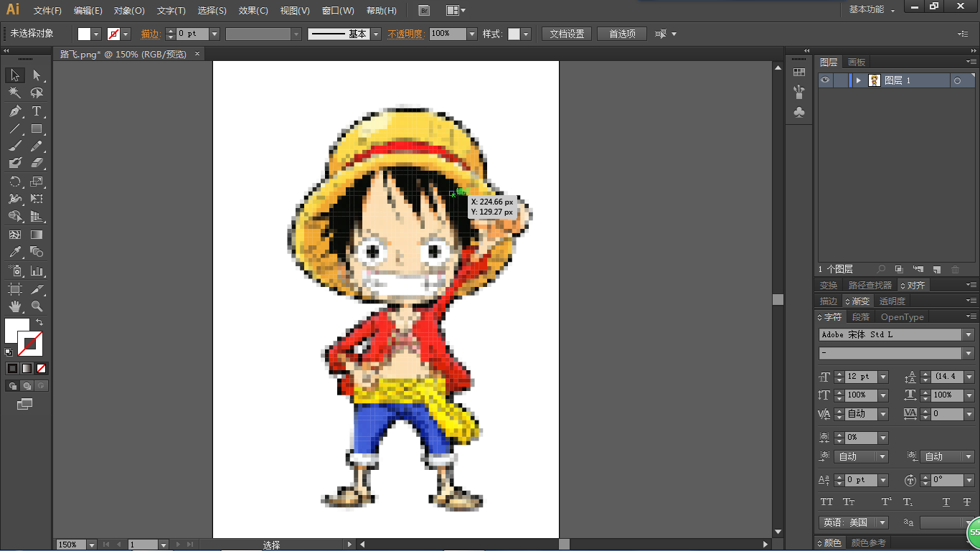Open the 文件(F) menu
Viewport: 980px width, 551px height.
tap(47, 11)
